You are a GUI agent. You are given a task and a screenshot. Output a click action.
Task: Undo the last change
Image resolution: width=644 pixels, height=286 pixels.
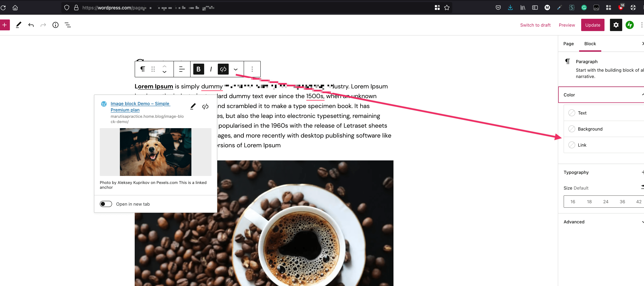pos(30,25)
